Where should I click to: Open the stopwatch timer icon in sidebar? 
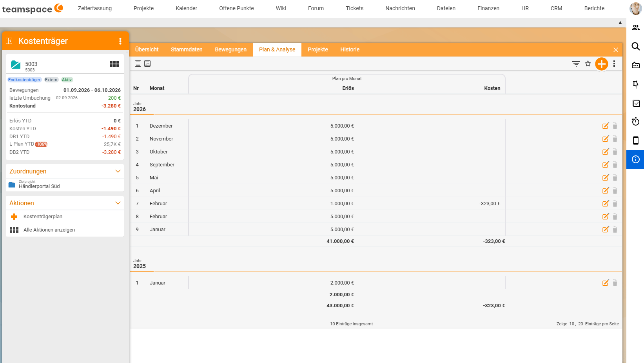[636, 122]
